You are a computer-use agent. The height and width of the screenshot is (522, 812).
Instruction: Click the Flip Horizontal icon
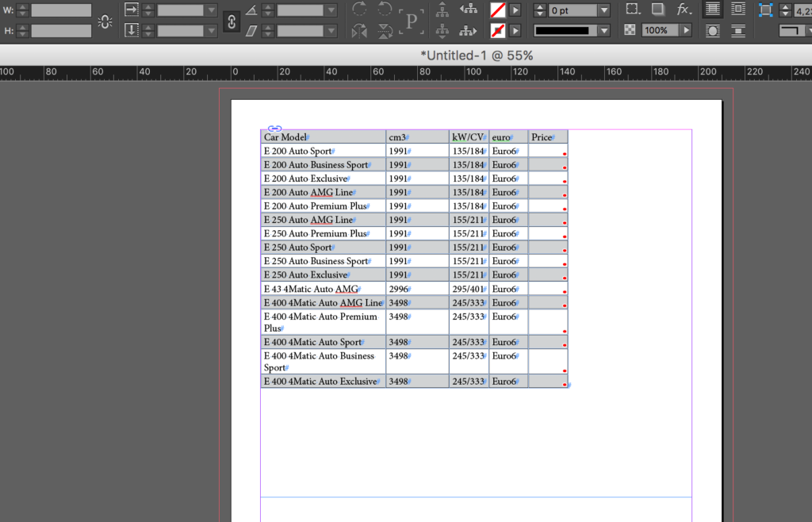click(x=359, y=31)
